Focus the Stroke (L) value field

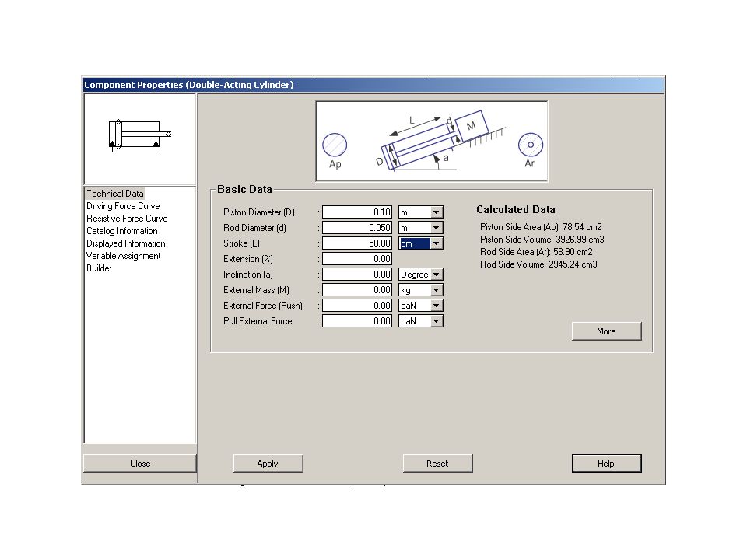[357, 243]
